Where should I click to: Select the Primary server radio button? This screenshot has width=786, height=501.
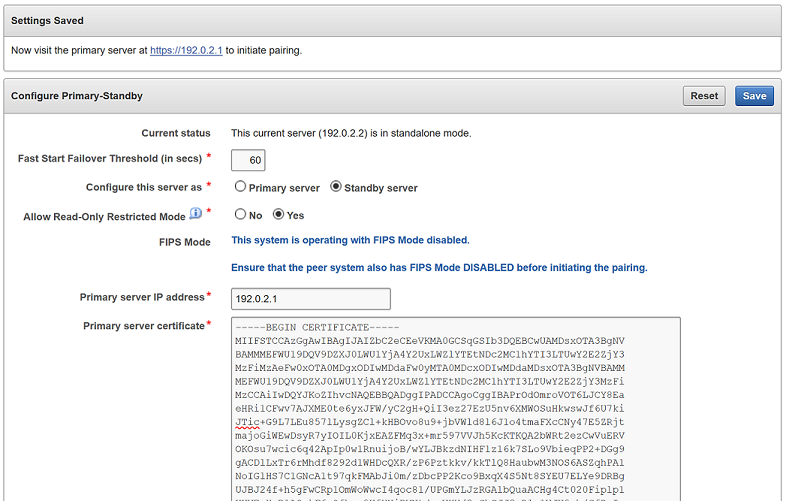click(241, 187)
